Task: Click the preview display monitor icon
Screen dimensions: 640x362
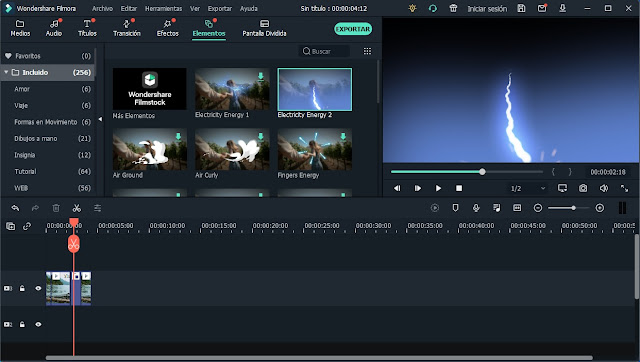Action: point(562,188)
